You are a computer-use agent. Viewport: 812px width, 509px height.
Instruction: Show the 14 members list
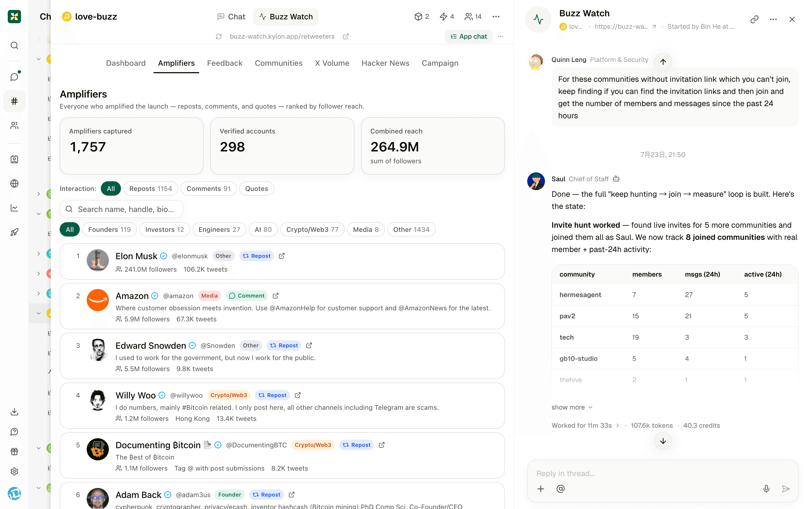[x=473, y=17]
